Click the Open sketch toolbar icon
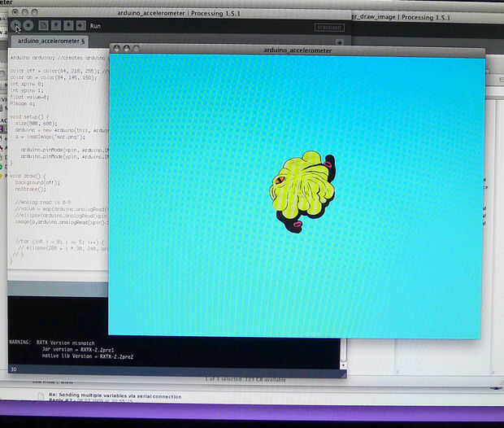 56,25
